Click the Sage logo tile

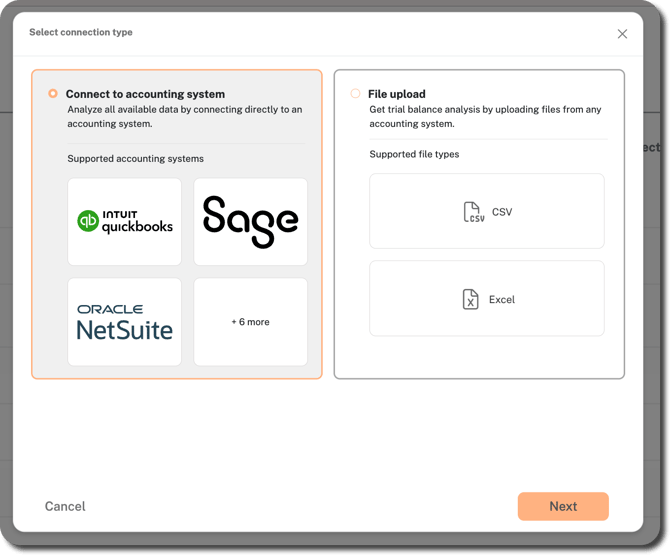tap(250, 222)
